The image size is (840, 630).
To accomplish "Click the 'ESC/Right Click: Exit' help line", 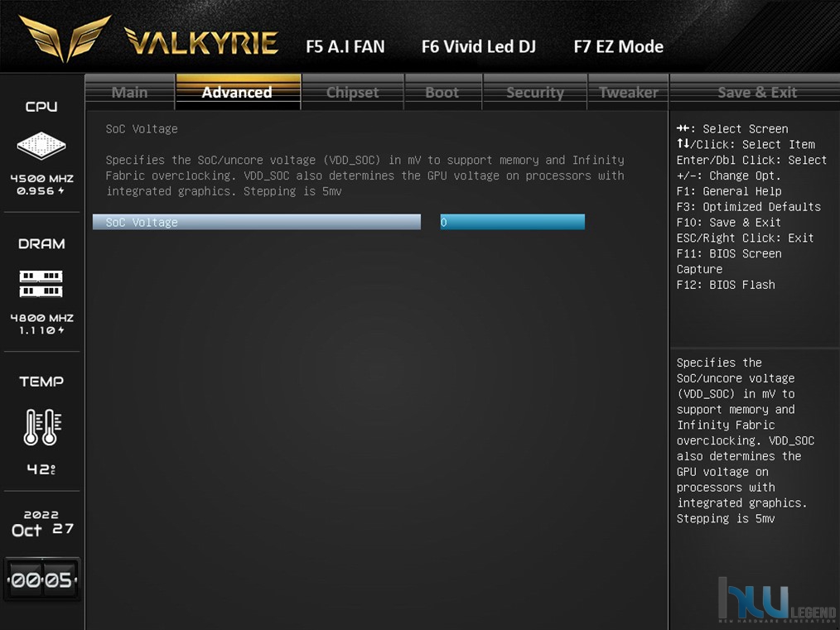I will (746, 238).
